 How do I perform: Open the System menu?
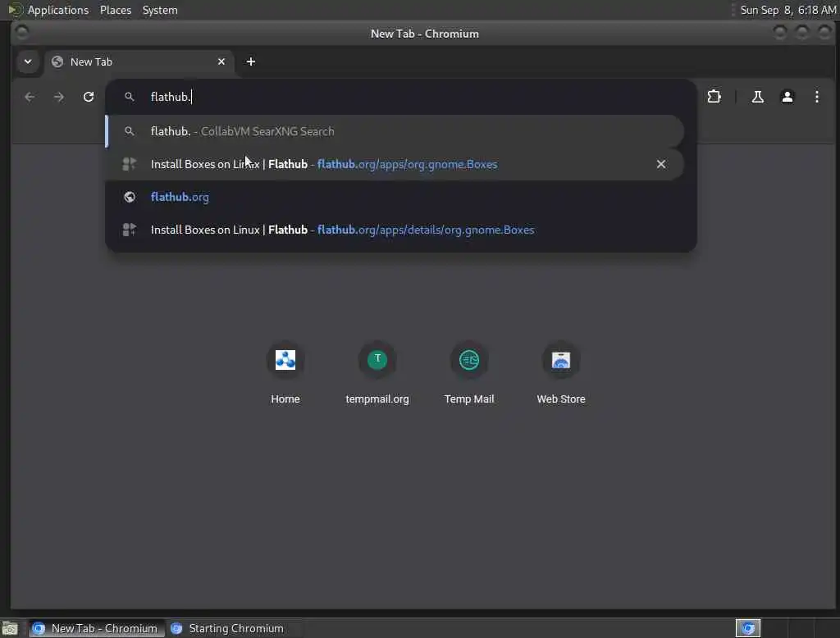160,10
